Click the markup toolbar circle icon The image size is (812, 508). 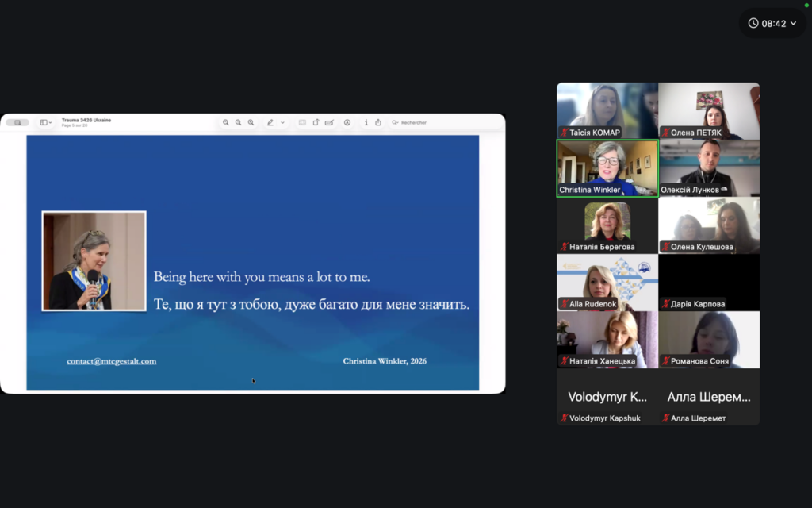pyautogui.click(x=347, y=123)
